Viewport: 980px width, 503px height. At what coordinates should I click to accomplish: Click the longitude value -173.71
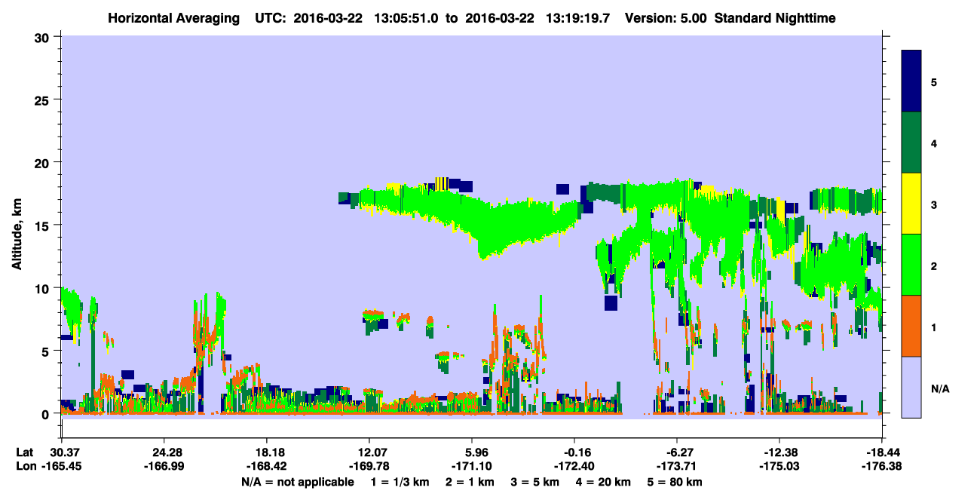click(677, 466)
